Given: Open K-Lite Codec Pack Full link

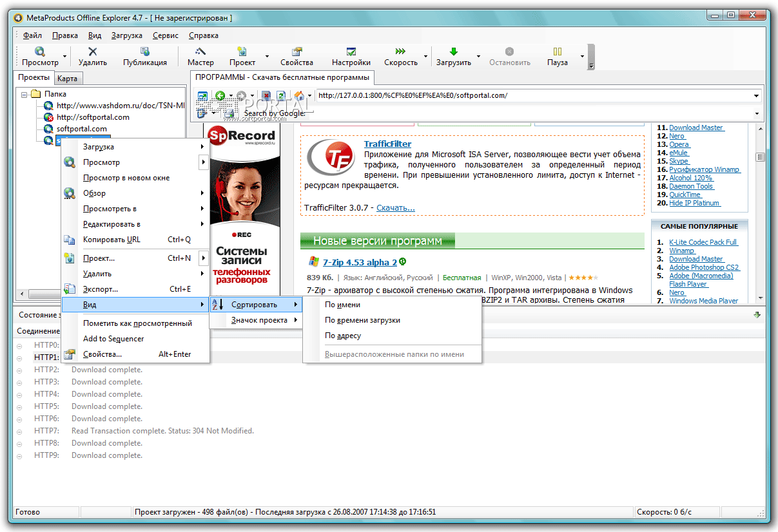Looking at the screenshot, I should (x=703, y=242).
